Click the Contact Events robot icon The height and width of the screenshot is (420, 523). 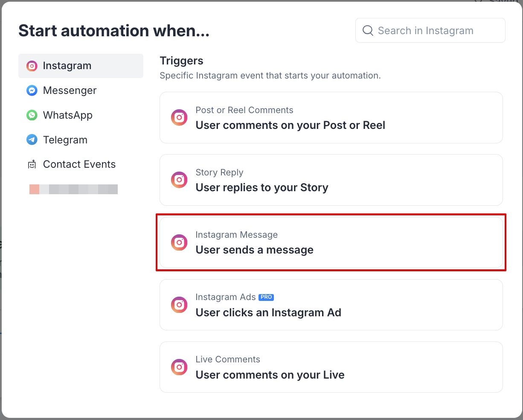click(x=32, y=164)
